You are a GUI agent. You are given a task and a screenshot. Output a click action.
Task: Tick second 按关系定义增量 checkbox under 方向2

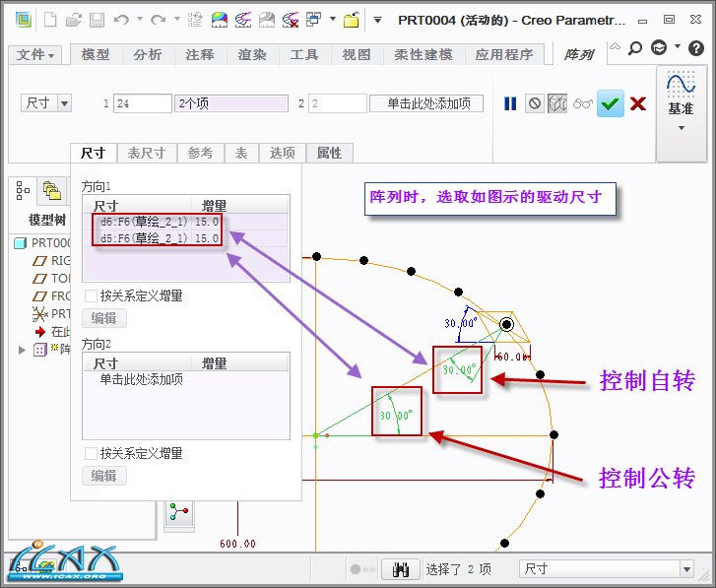pos(91,453)
